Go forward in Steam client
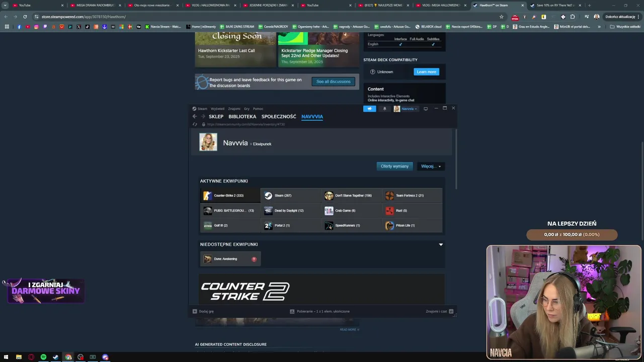The height and width of the screenshot is (362, 644). click(x=203, y=117)
